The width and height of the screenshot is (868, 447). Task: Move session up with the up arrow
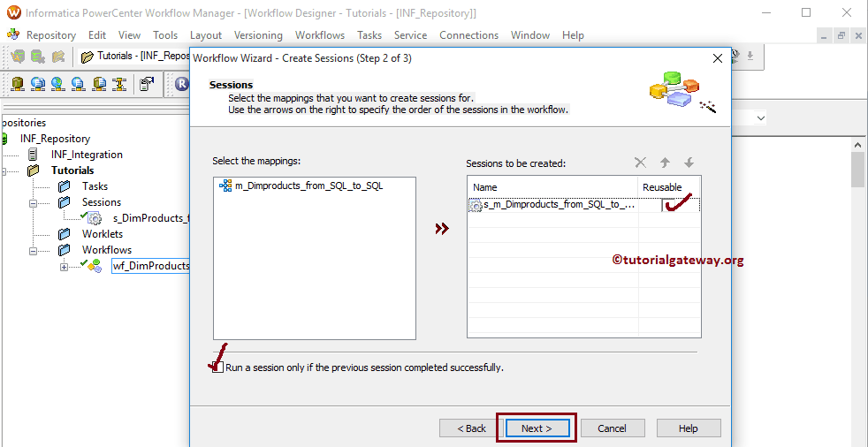point(665,163)
